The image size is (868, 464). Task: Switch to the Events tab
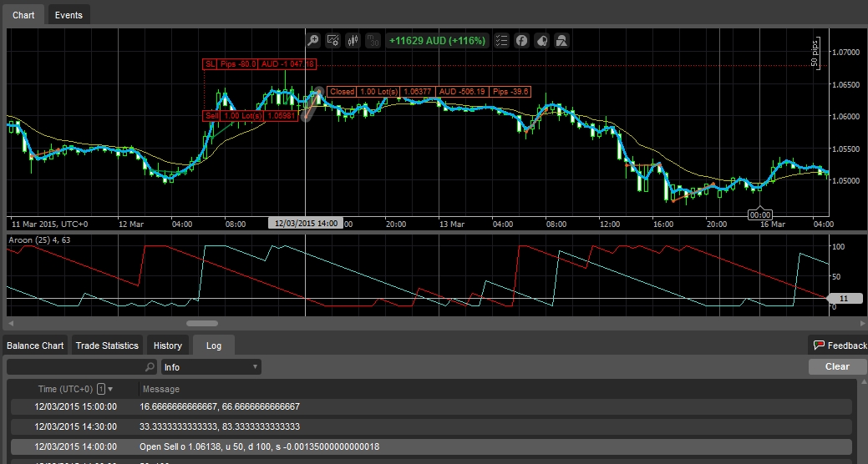click(x=69, y=15)
